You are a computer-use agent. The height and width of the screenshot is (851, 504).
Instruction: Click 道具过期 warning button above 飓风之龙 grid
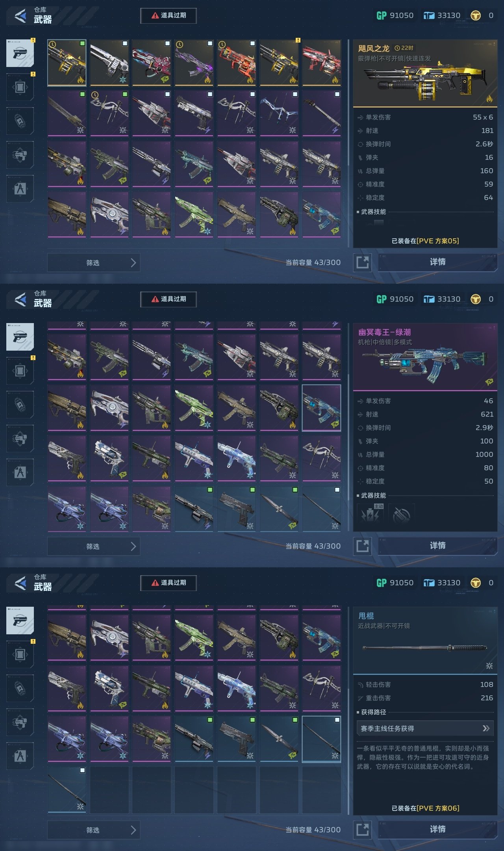point(169,15)
